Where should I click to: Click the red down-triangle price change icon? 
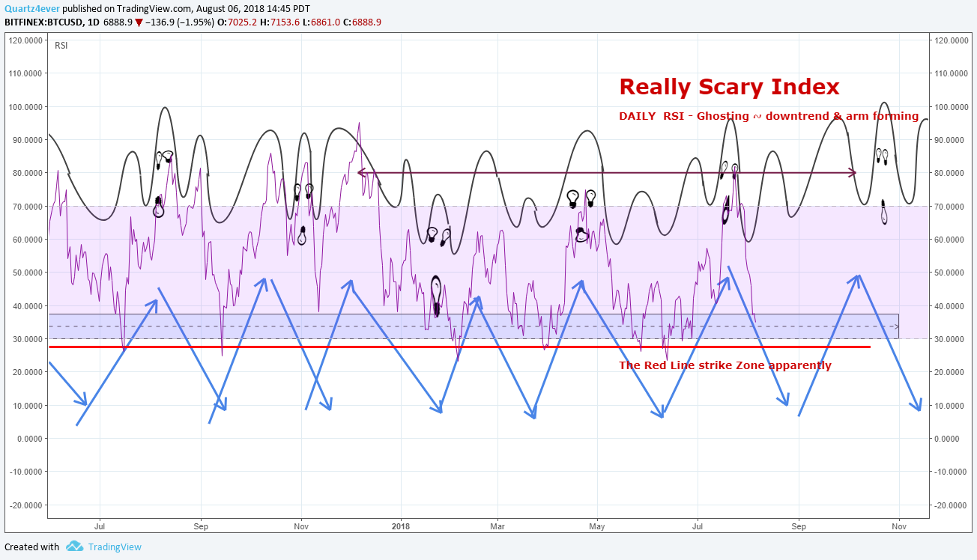(139, 22)
